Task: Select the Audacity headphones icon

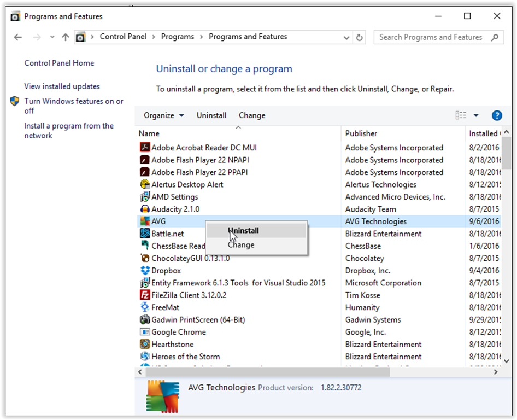Action: coord(145,209)
